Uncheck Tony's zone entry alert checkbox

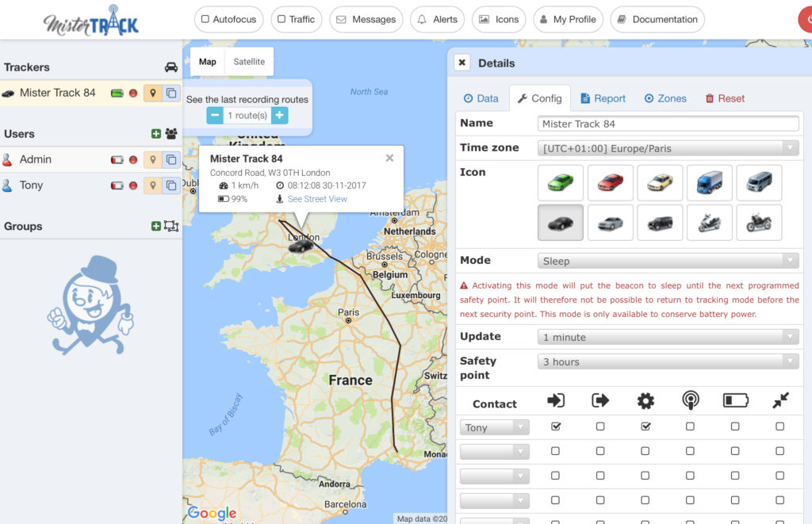[x=556, y=426]
